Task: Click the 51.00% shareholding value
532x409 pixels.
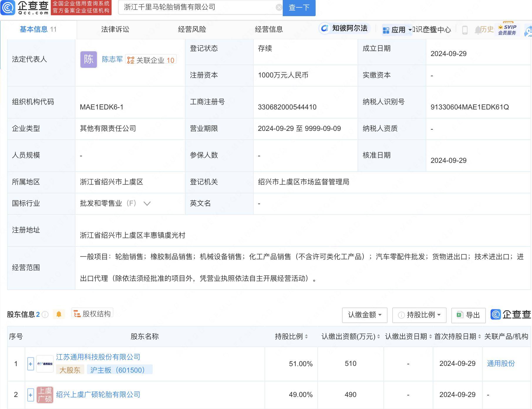Action: coord(301,364)
